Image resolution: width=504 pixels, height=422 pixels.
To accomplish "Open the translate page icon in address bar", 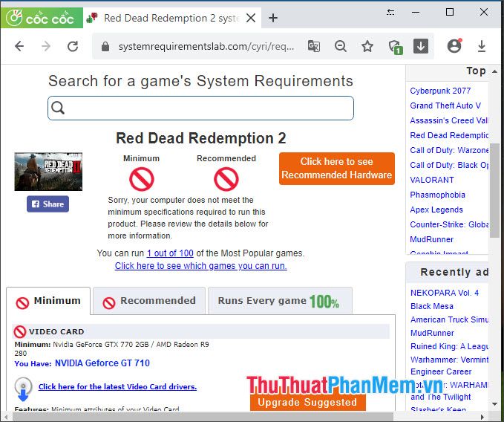I will [314, 46].
